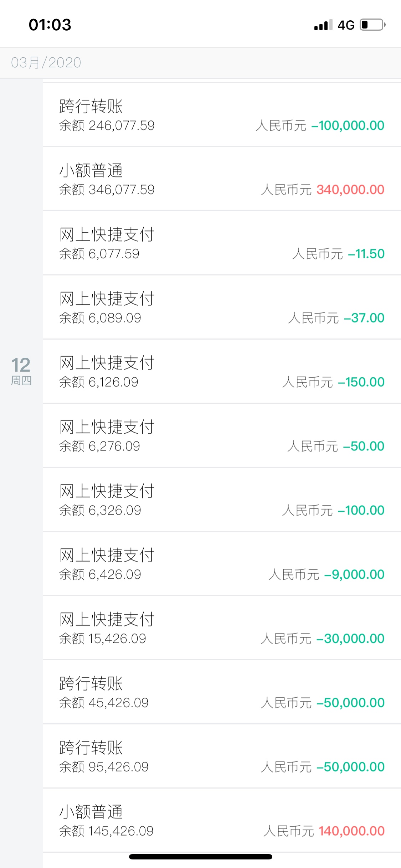This screenshot has width=401, height=868.
Task: Select the -11.50 网上快捷支付 transaction
Action: coord(222,243)
